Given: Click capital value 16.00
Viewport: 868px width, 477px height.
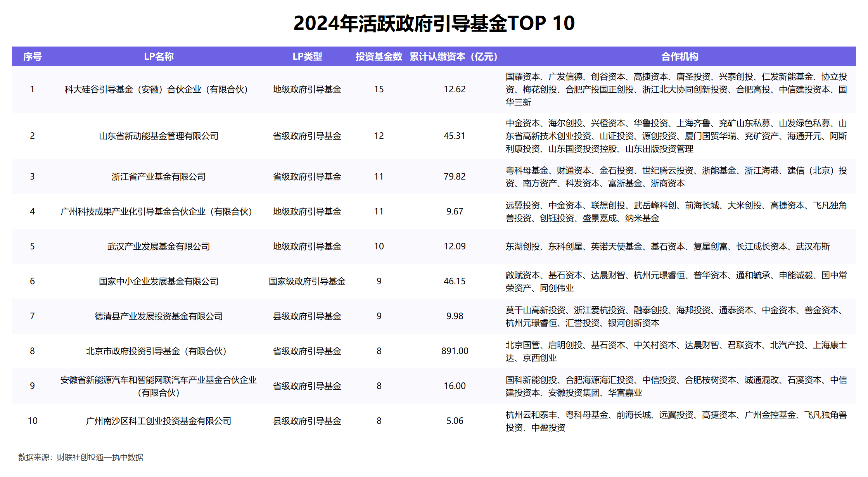Looking at the screenshot, I should click(455, 386).
